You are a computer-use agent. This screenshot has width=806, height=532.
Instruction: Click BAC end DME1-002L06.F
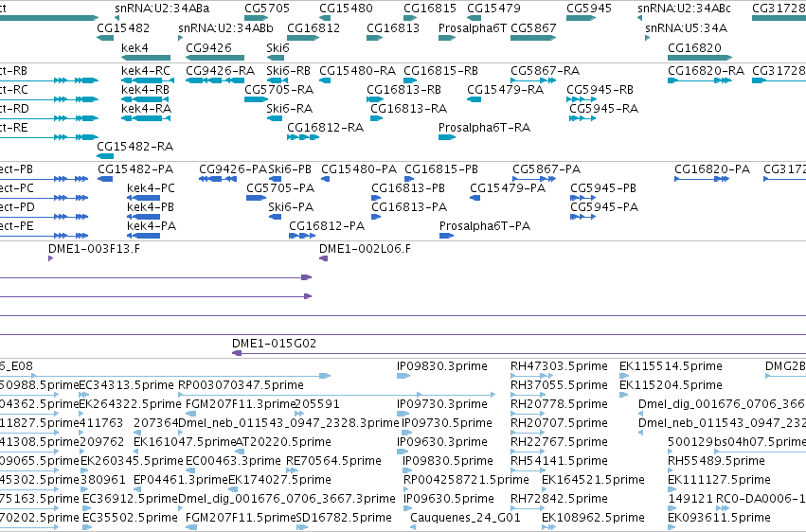365,249
